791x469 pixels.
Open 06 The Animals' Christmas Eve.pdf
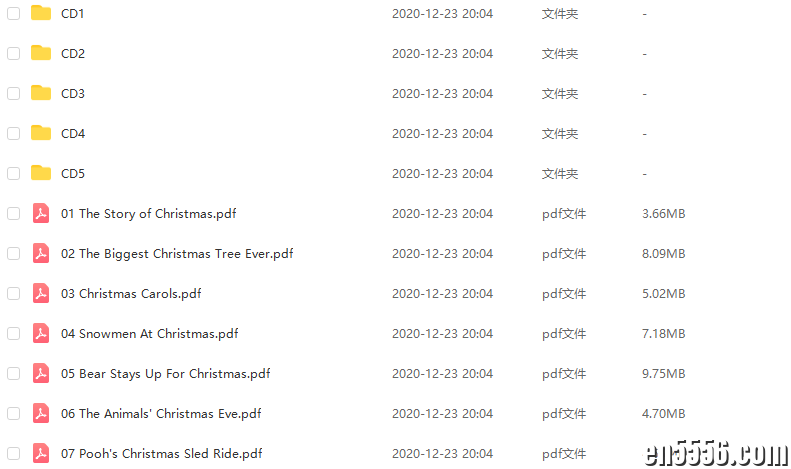tap(161, 414)
